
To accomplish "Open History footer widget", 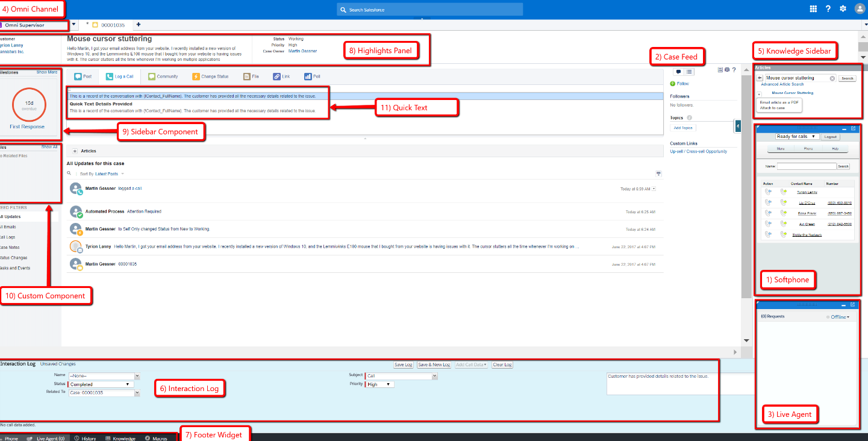I will point(85,439).
